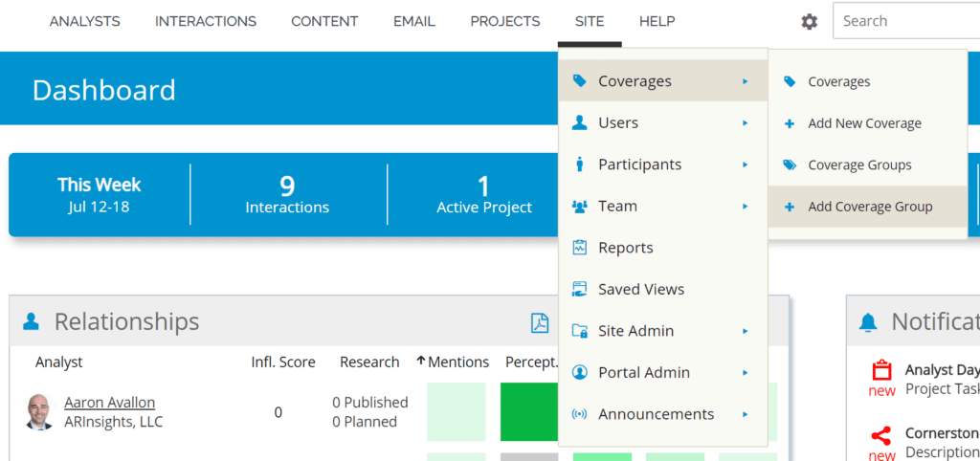Open the PROJECTS menu
The image size is (980, 461).
pyautogui.click(x=505, y=21)
